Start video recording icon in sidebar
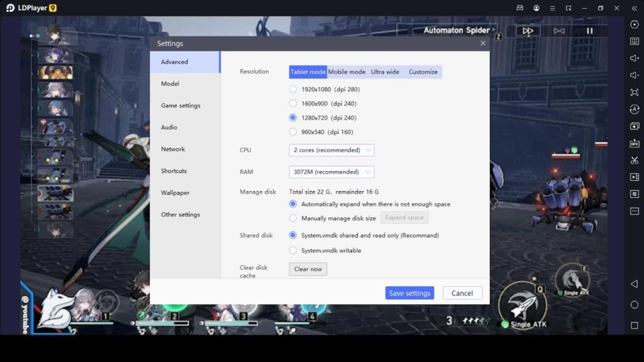This screenshot has width=644, height=362. point(634,177)
